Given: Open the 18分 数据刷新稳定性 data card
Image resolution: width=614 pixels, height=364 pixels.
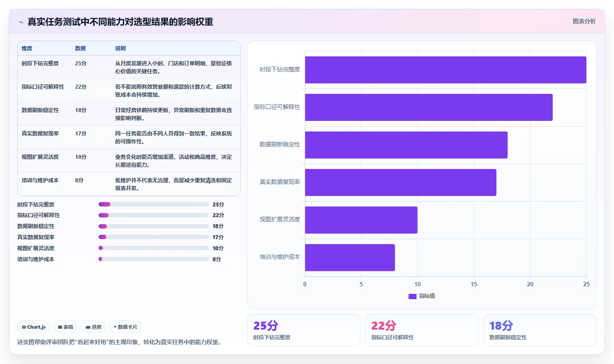Looking at the screenshot, I should pyautogui.click(x=540, y=330).
